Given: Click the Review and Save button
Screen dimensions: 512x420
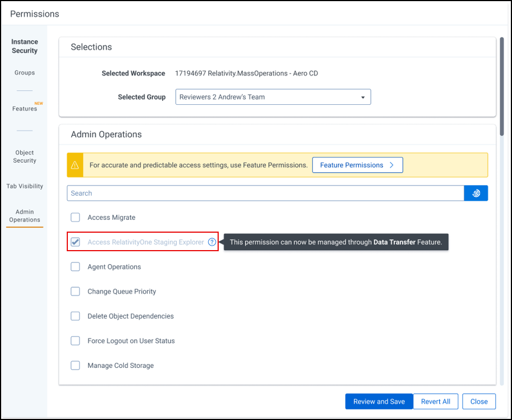Looking at the screenshot, I should click(x=379, y=401).
